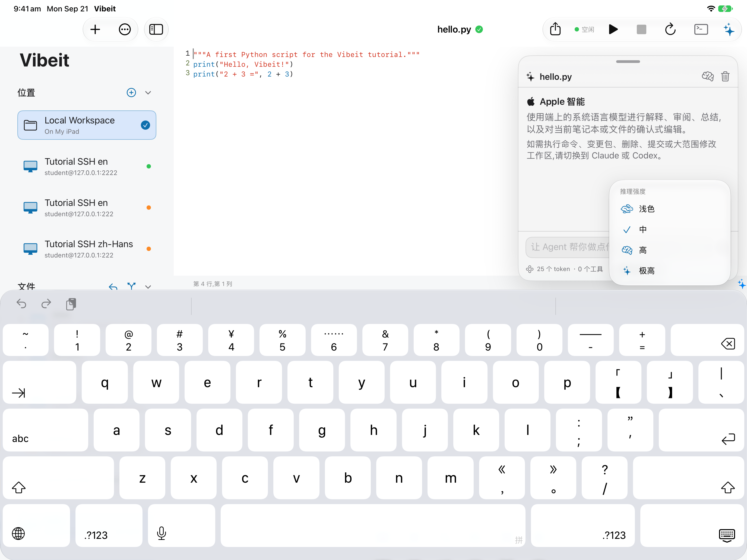Choose 中 reasoning strength
Screen dimensions: 747x560
[670, 230]
